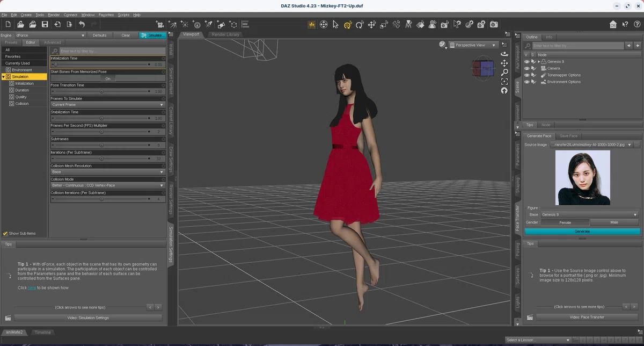
Task: Open Collision Mesh Resolution Base dropdown
Action: pos(108,172)
